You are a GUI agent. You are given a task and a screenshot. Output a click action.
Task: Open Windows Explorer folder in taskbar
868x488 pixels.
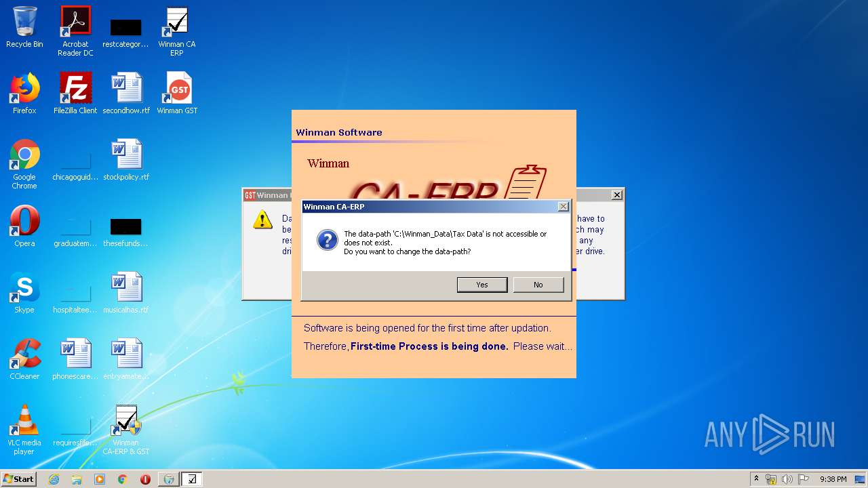click(77, 479)
